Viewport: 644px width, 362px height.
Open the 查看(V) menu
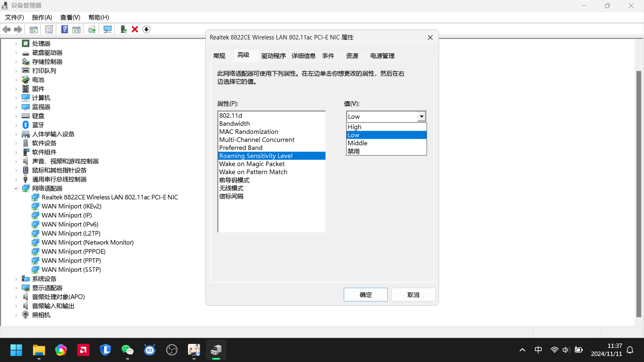70,17
